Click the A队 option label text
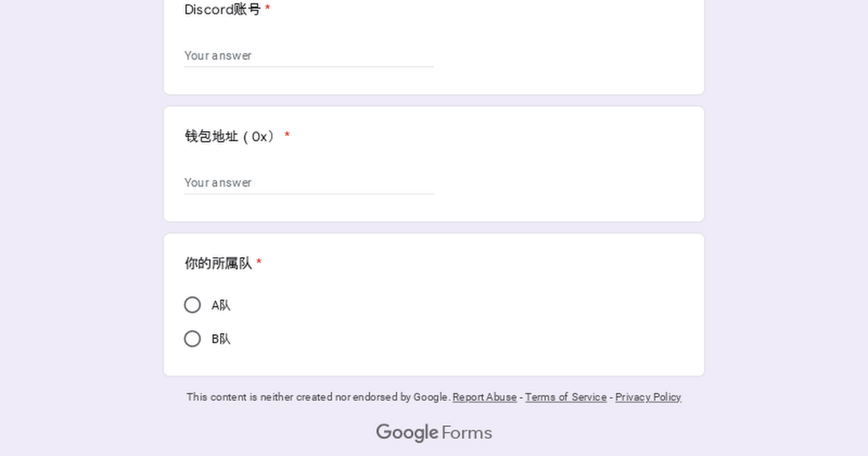Image resolution: width=868 pixels, height=456 pixels. tap(221, 305)
